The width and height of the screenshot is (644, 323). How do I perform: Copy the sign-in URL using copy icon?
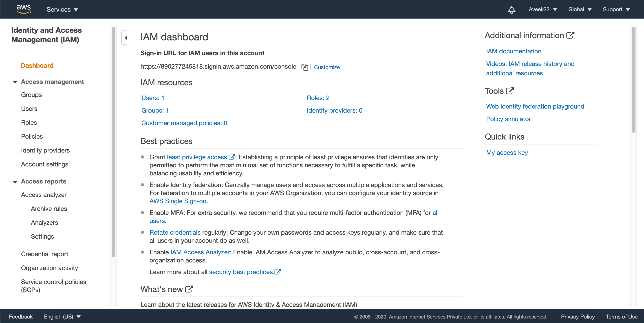coord(305,67)
